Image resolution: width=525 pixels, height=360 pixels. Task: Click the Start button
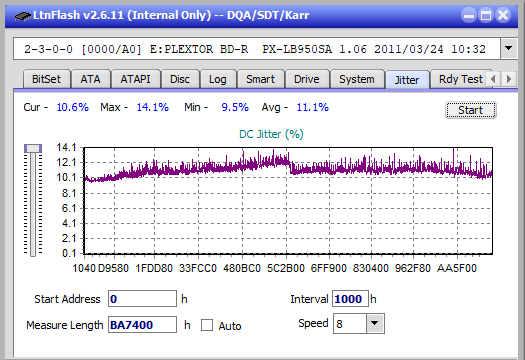coord(470,110)
